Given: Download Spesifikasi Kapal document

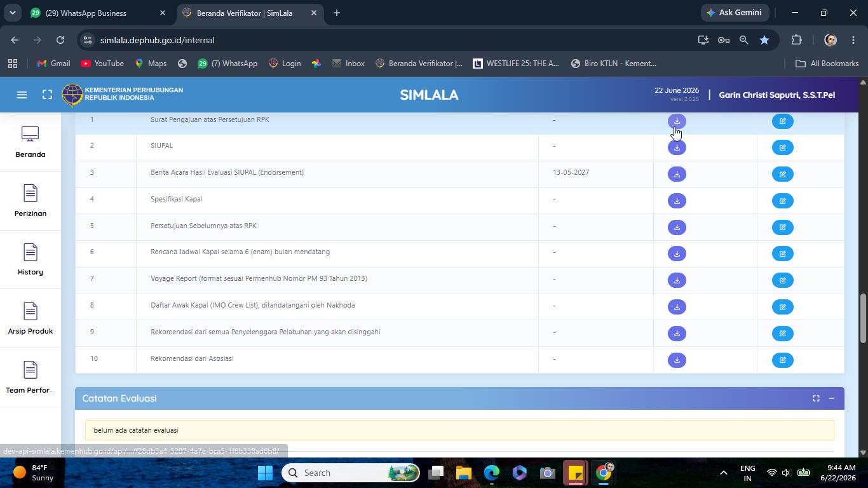Looking at the screenshot, I should (677, 201).
